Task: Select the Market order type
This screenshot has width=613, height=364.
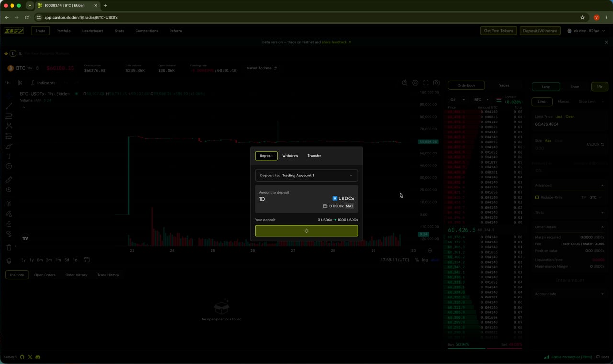Action: [x=563, y=101]
